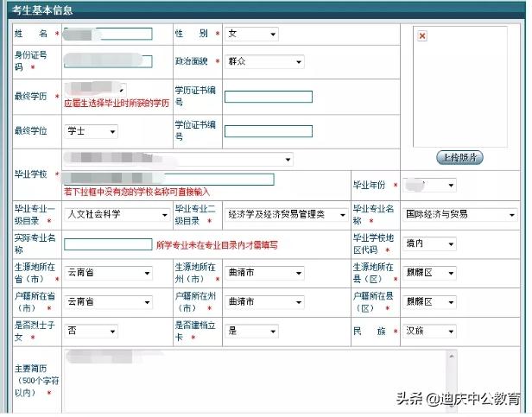
Task: Click the 上传照片 upload photo button
Action: tap(459, 157)
